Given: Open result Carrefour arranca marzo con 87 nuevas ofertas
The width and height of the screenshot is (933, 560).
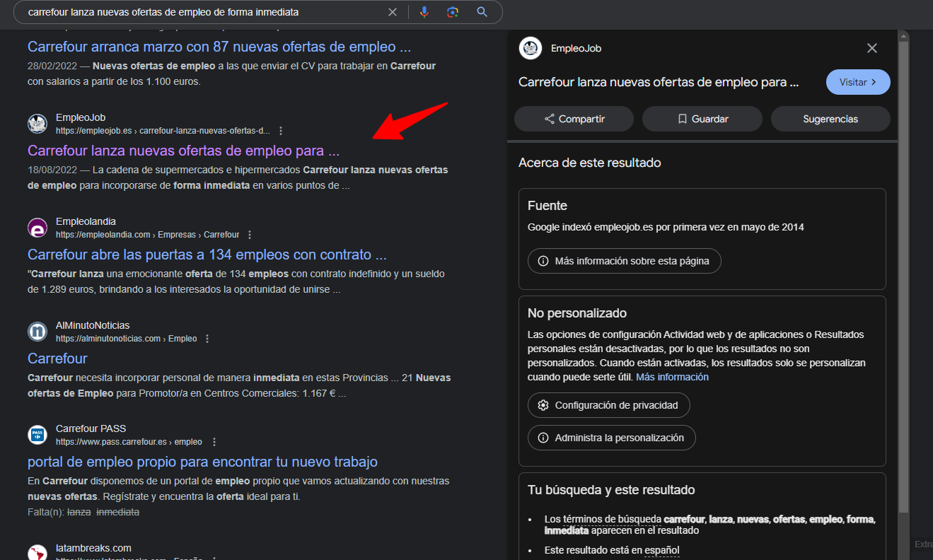Looking at the screenshot, I should (x=219, y=47).
